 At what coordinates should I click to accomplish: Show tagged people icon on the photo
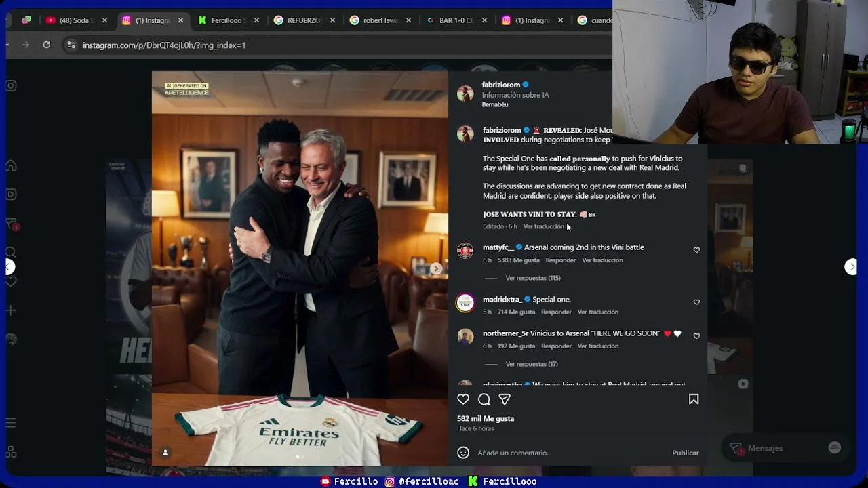point(165,453)
